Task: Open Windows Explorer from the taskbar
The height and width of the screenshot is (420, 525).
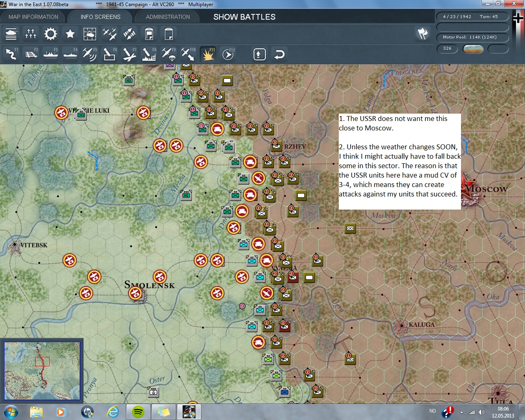Action: (37, 412)
